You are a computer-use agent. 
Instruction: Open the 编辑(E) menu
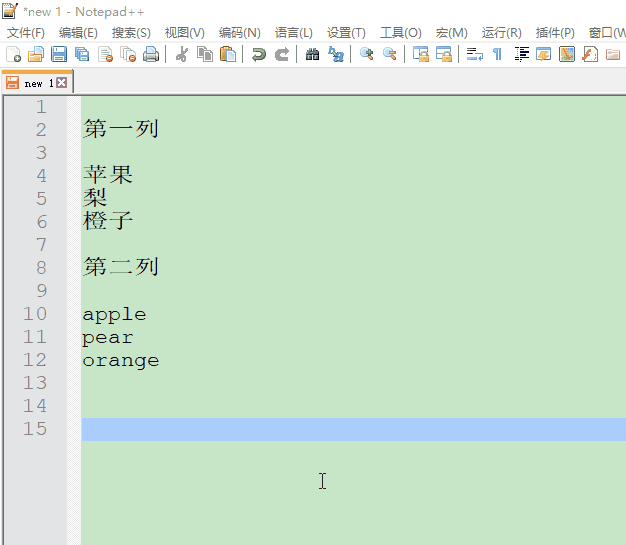(x=78, y=33)
